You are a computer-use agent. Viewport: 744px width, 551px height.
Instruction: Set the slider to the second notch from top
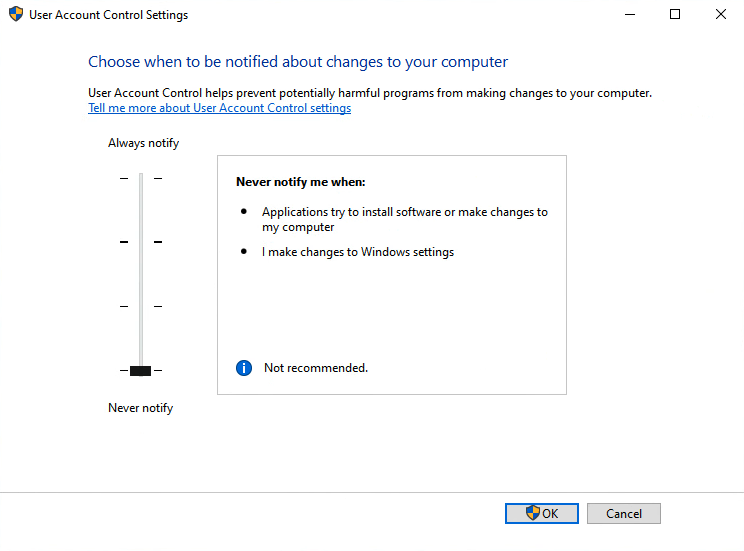point(141,242)
